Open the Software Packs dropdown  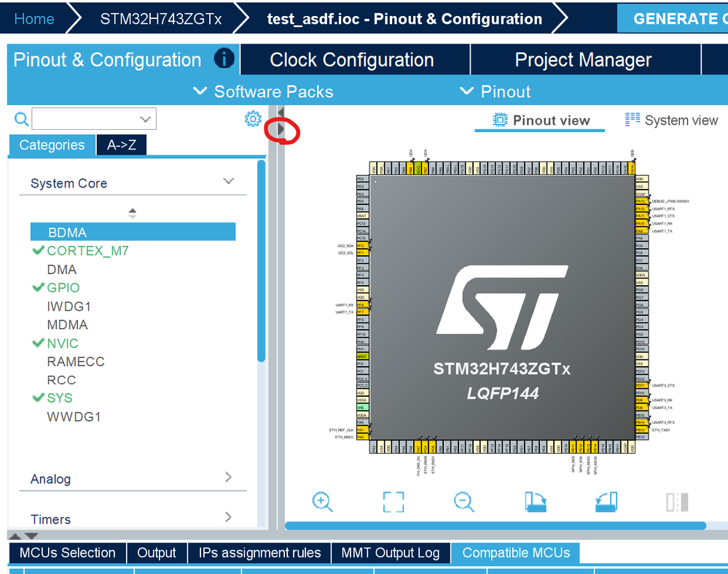263,92
